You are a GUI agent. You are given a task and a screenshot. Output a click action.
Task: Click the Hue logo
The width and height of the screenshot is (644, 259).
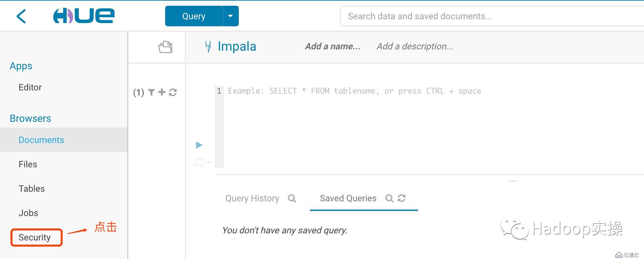[x=84, y=16]
